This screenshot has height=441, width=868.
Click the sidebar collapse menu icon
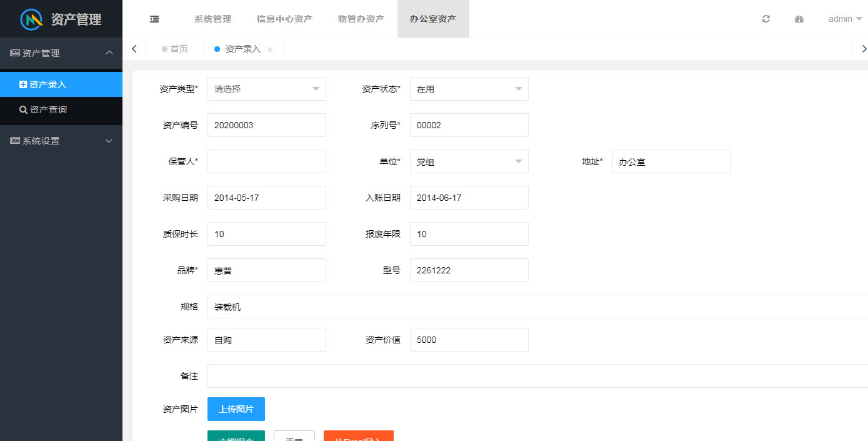point(154,19)
